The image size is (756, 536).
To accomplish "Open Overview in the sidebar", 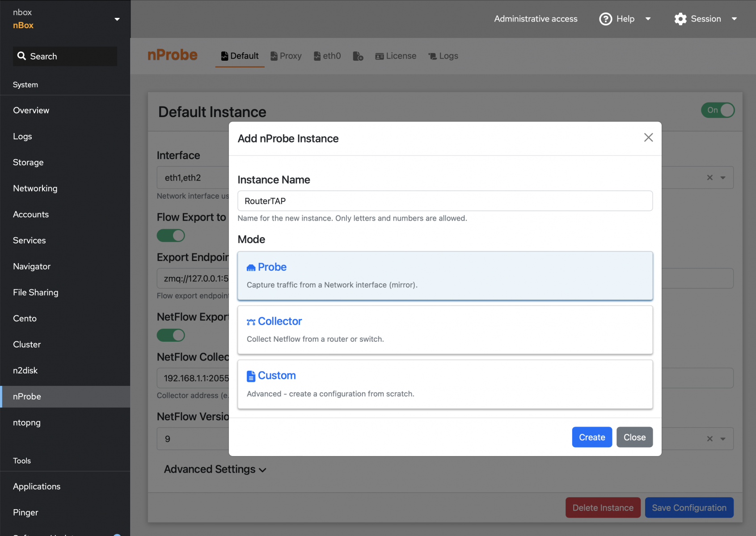I will pyautogui.click(x=65, y=110).
